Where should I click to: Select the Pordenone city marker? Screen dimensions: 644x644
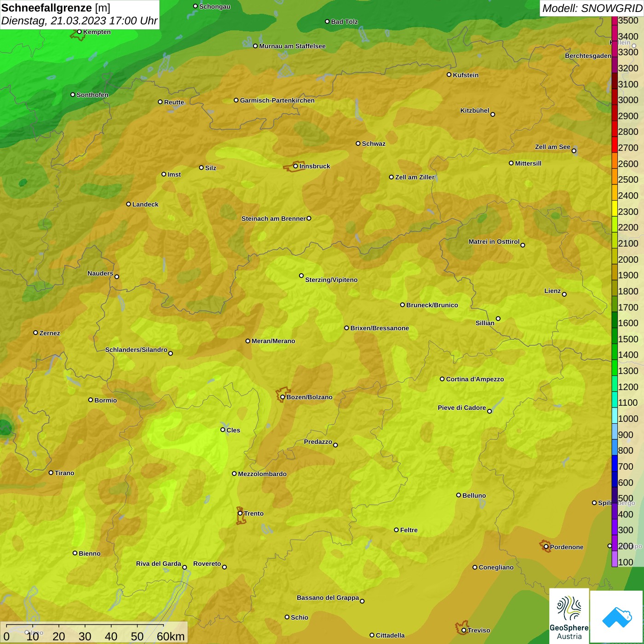point(546,546)
